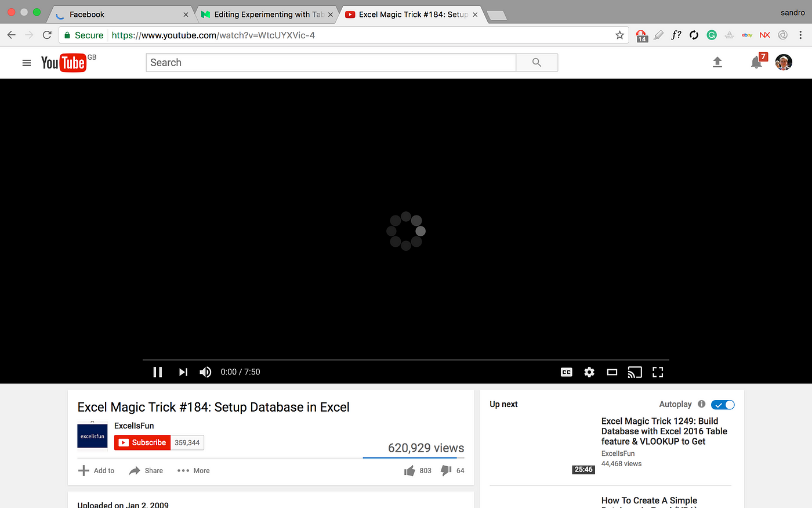Open the account avatar menu
Viewport: 812px width, 508px height.
pos(784,62)
